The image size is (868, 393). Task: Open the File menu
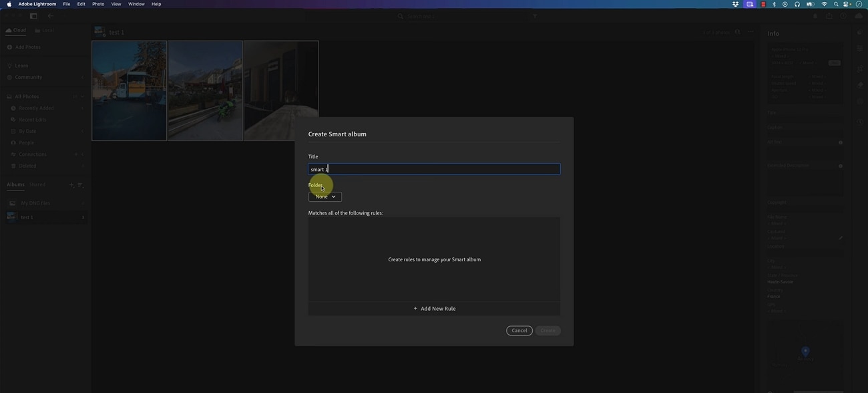pyautogui.click(x=67, y=4)
